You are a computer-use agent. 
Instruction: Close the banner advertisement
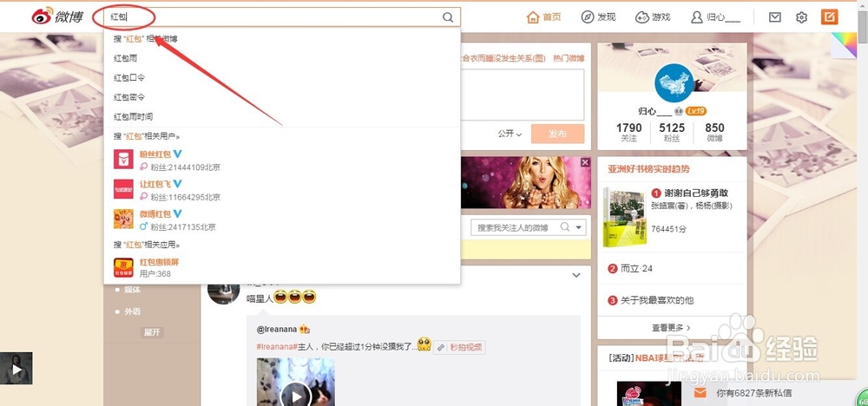[x=585, y=162]
